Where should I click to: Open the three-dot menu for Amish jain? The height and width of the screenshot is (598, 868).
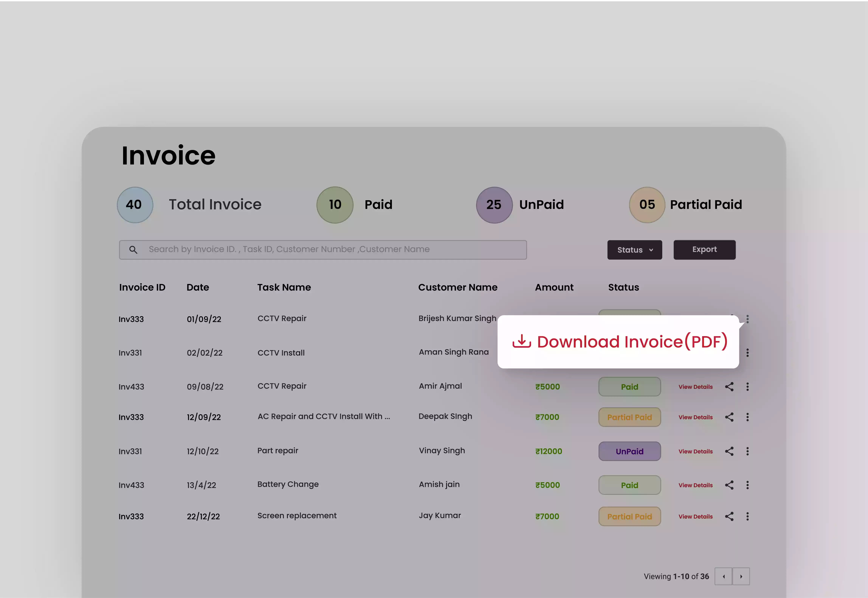(747, 485)
